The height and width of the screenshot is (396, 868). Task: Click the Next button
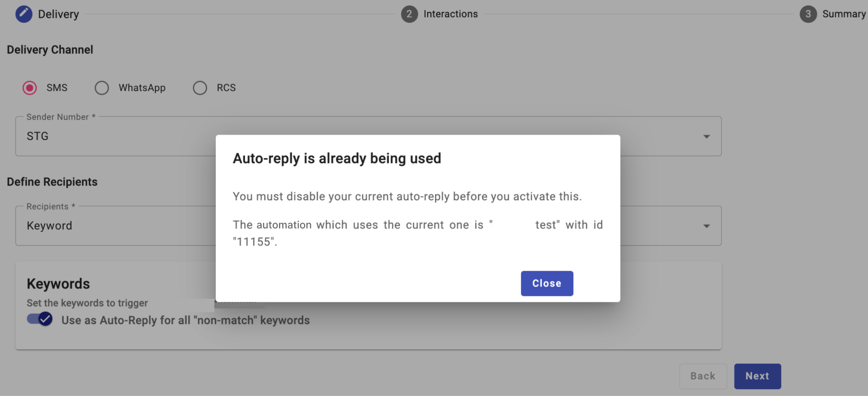pos(757,376)
